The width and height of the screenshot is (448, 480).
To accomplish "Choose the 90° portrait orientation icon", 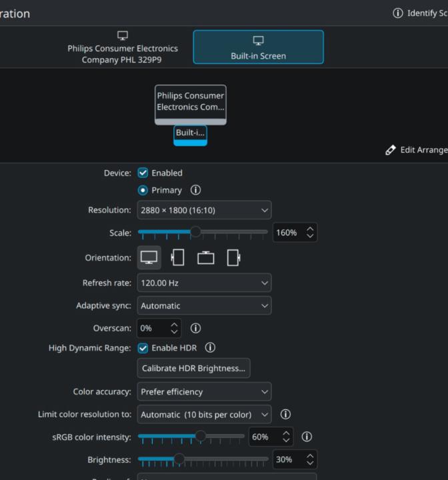I will pos(177,258).
